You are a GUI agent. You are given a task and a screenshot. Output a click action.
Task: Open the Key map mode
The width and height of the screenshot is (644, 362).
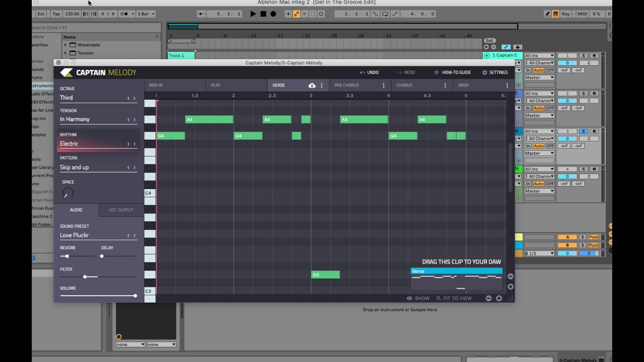[x=566, y=14]
